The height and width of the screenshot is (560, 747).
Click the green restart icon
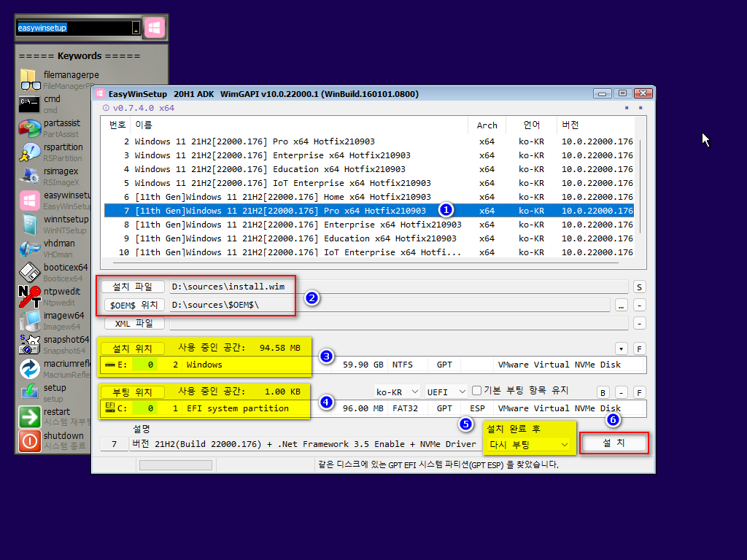(29, 416)
